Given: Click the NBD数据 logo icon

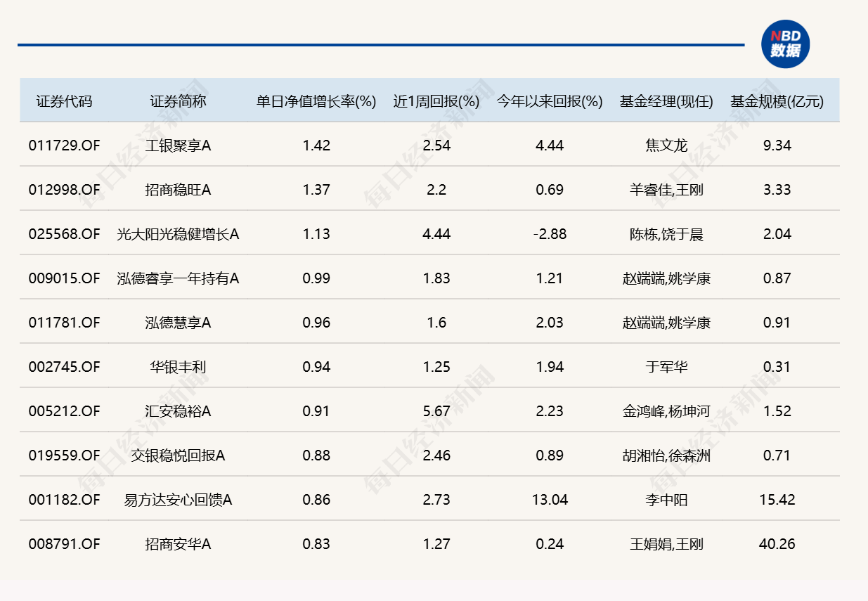Looking at the screenshot, I should click(786, 44).
